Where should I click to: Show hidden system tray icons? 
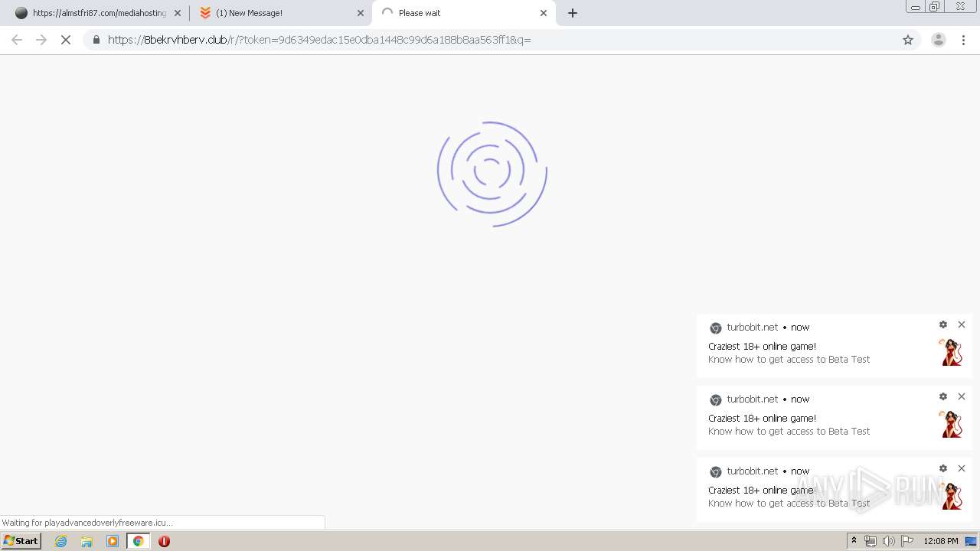pyautogui.click(x=854, y=541)
